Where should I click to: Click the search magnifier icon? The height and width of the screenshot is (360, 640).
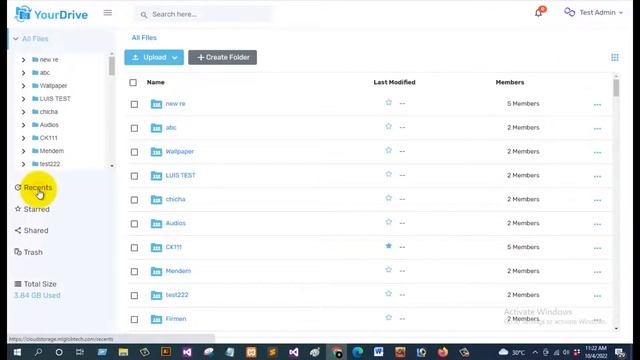click(144, 15)
